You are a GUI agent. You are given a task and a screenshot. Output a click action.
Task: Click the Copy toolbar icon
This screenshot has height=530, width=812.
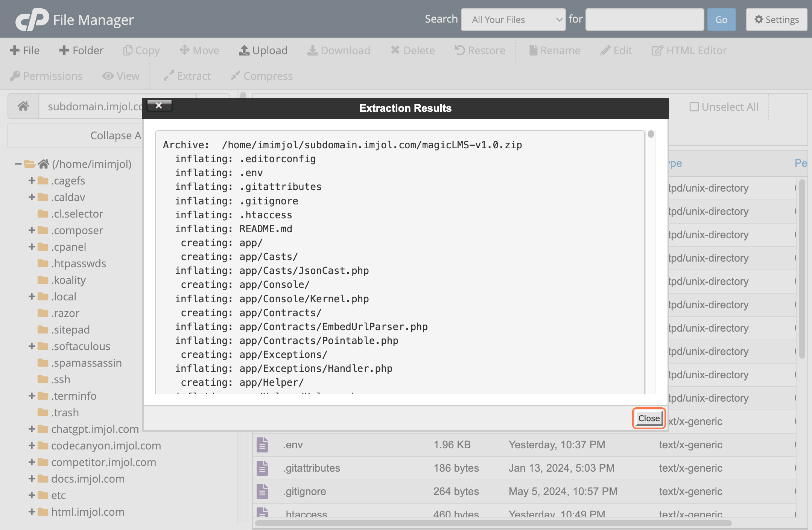(141, 50)
